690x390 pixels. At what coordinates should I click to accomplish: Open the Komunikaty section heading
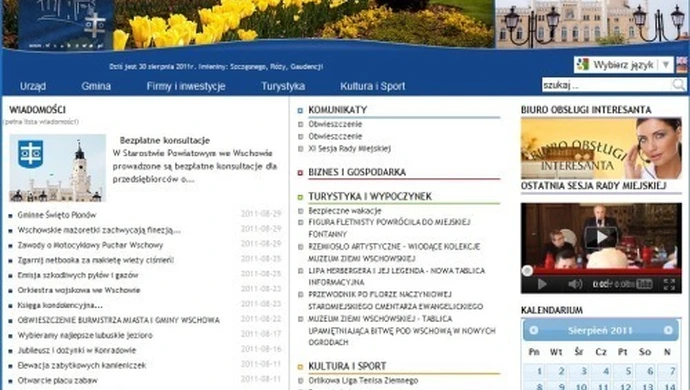(338, 110)
